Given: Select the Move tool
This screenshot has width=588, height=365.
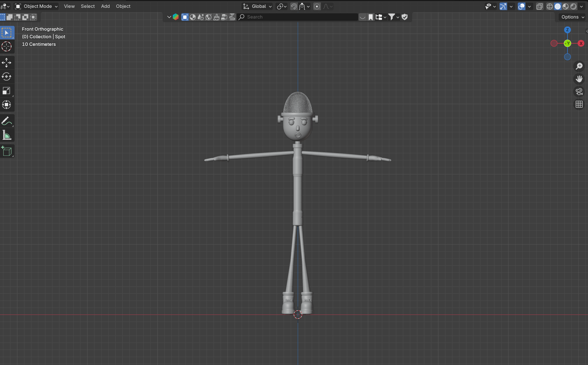Looking at the screenshot, I should pyautogui.click(x=7, y=63).
